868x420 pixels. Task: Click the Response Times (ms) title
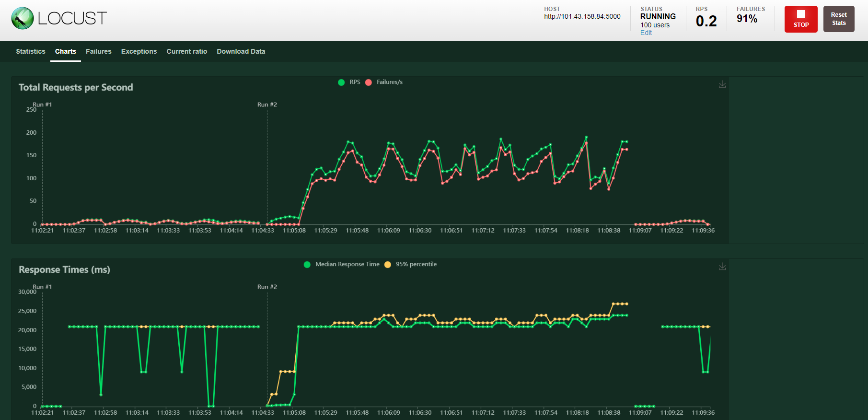pyautogui.click(x=64, y=269)
